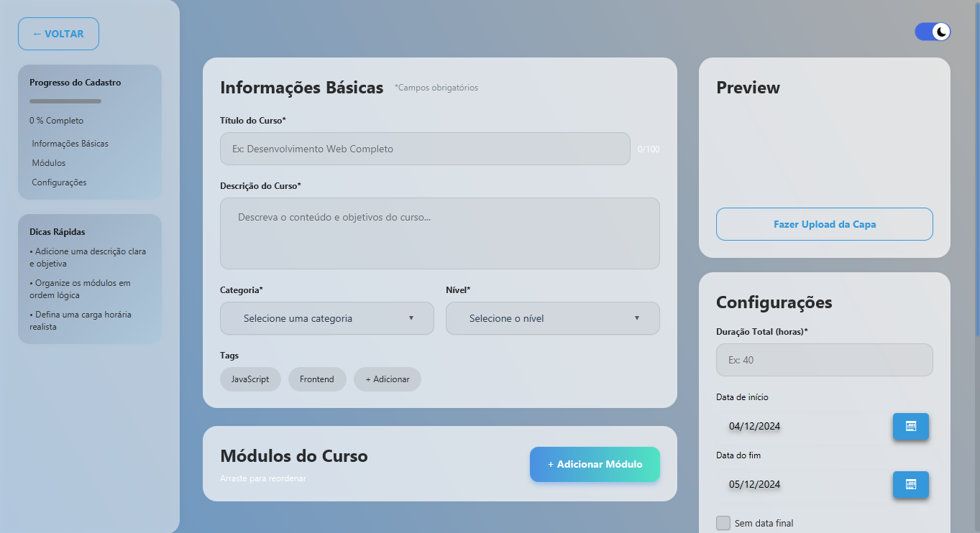Click the Voltar button
980x533 pixels.
point(58,34)
